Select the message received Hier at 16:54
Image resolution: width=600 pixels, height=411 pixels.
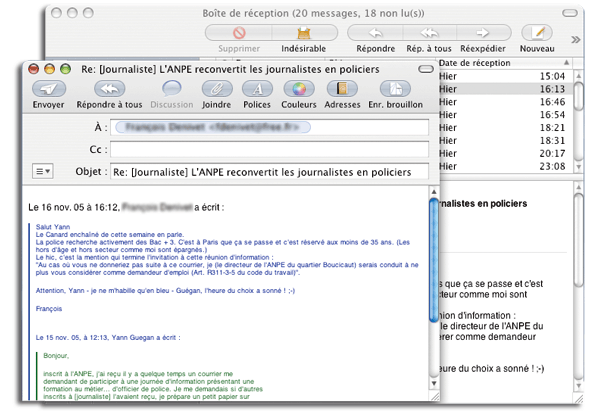[505, 115]
